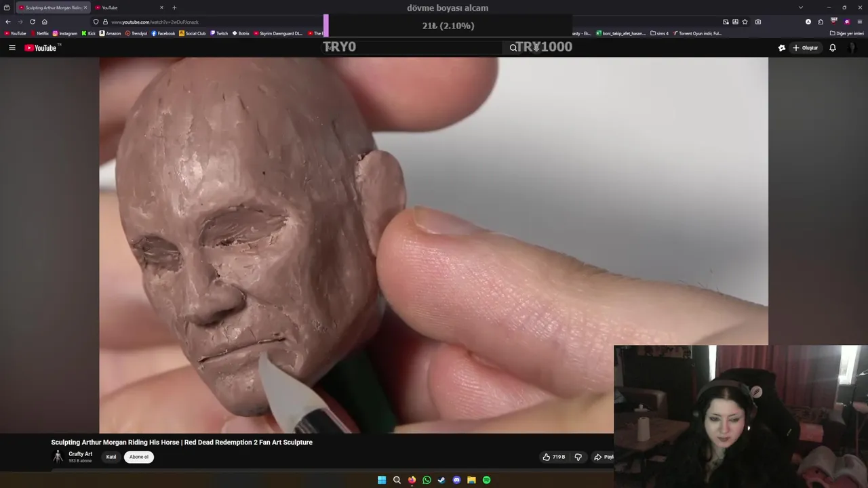Expand the Diğer yer imleri folder
Image resolution: width=868 pixels, height=488 pixels.
coord(846,33)
